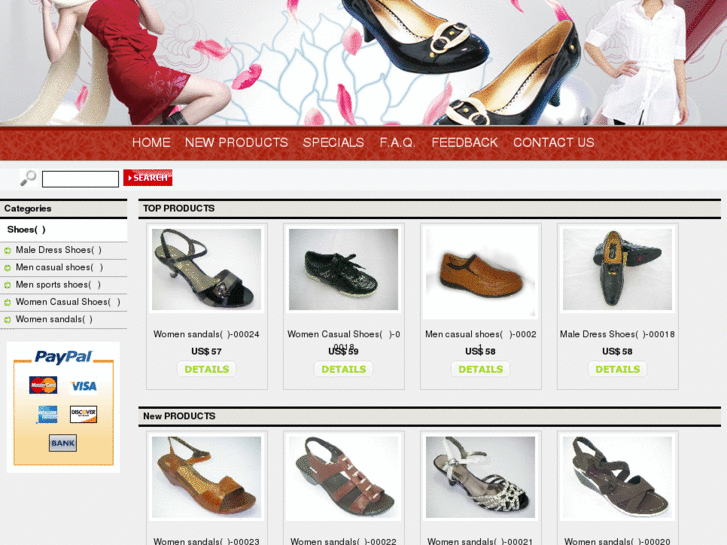Click the American Express payment icon

tap(47, 414)
